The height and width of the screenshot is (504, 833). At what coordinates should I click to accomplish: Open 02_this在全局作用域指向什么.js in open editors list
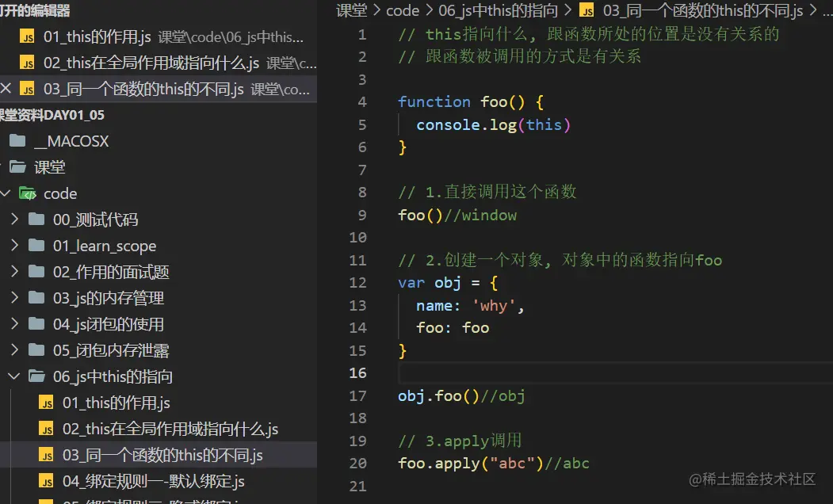(x=151, y=63)
